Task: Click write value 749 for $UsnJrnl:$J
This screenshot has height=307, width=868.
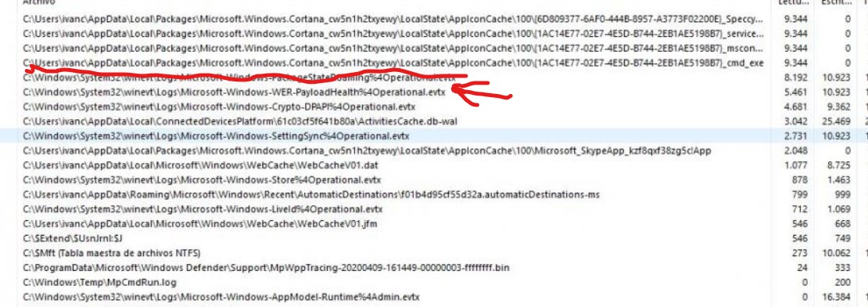Action: coord(842,238)
